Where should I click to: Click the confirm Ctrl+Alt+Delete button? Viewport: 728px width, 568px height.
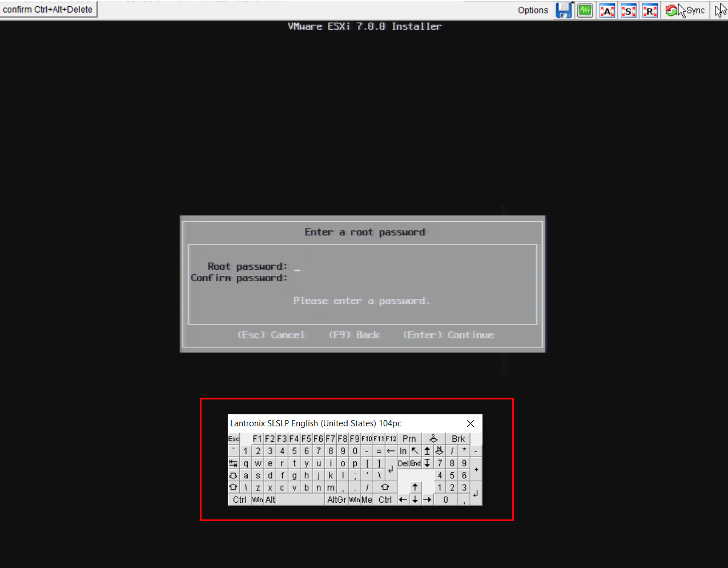[x=48, y=10]
